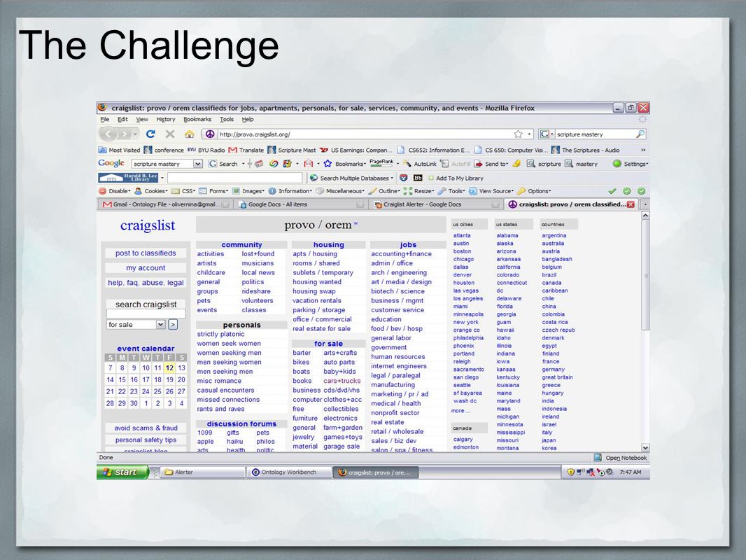Click the yellow highlighter icon in Google toolbar

[516, 164]
